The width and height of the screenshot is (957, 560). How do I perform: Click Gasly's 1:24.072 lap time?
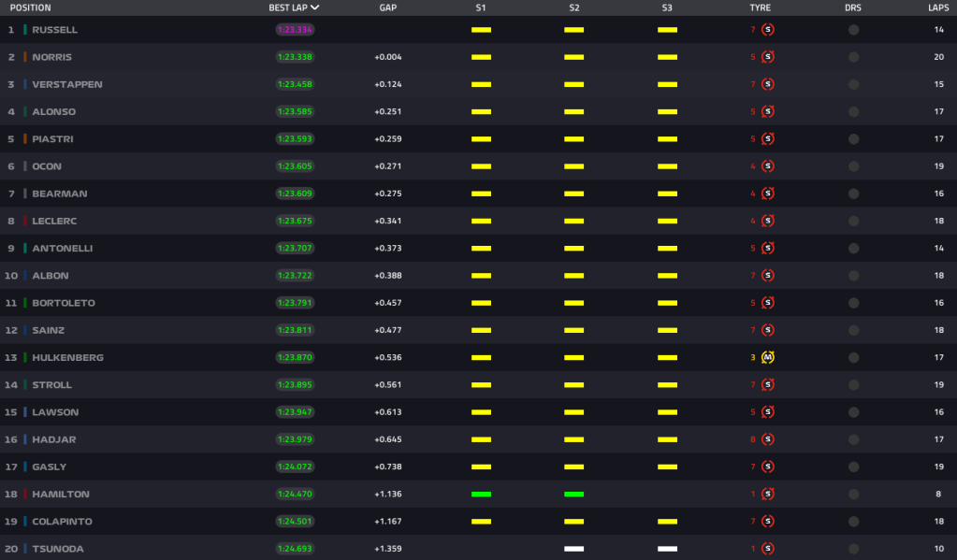click(295, 467)
